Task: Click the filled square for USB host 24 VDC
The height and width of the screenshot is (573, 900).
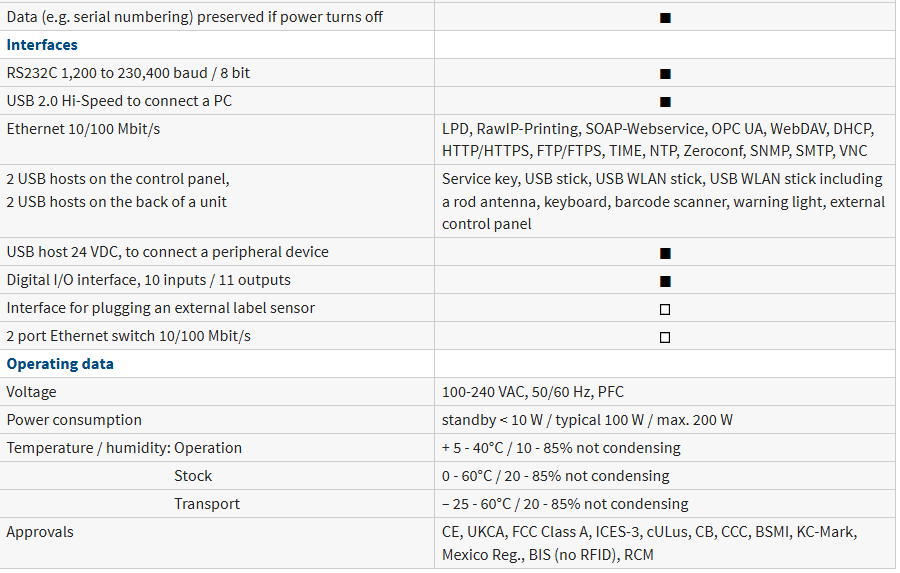Action: click(x=665, y=253)
